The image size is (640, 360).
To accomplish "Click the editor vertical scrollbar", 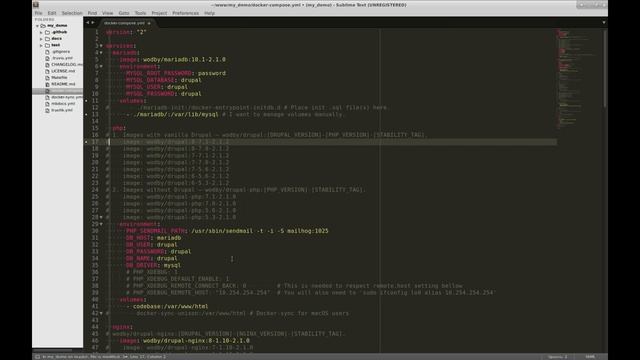I will (605, 69).
